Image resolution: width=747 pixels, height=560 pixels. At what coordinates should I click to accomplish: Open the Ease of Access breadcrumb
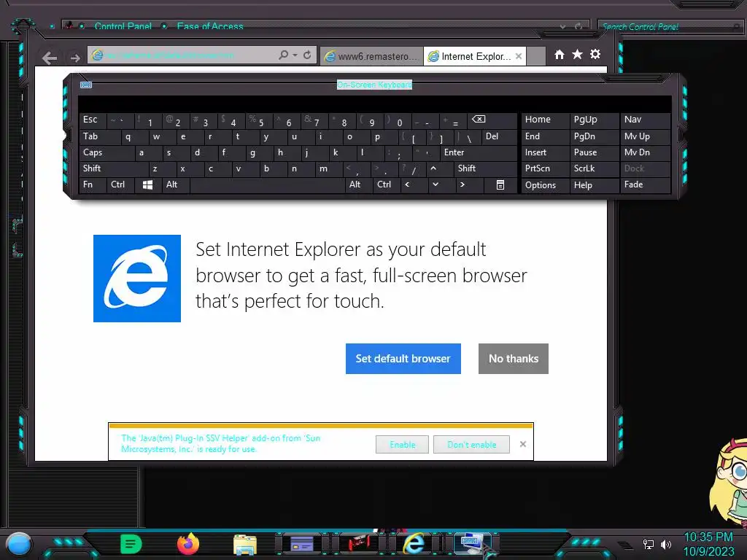(210, 26)
